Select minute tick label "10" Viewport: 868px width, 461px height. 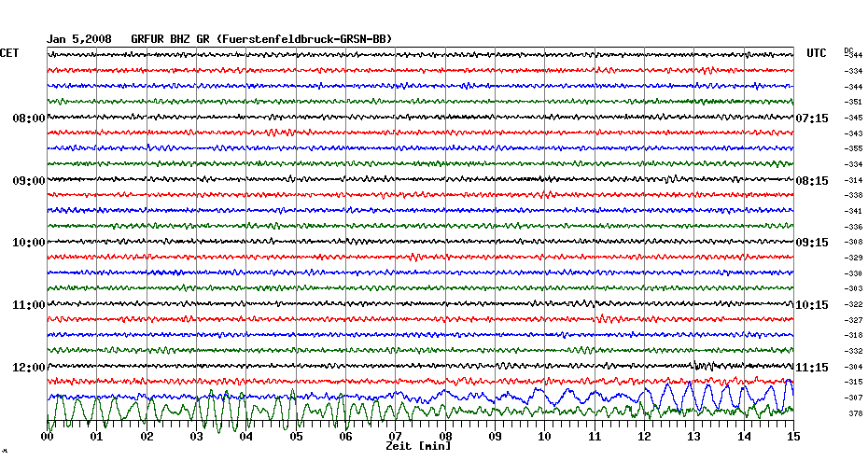545,436
